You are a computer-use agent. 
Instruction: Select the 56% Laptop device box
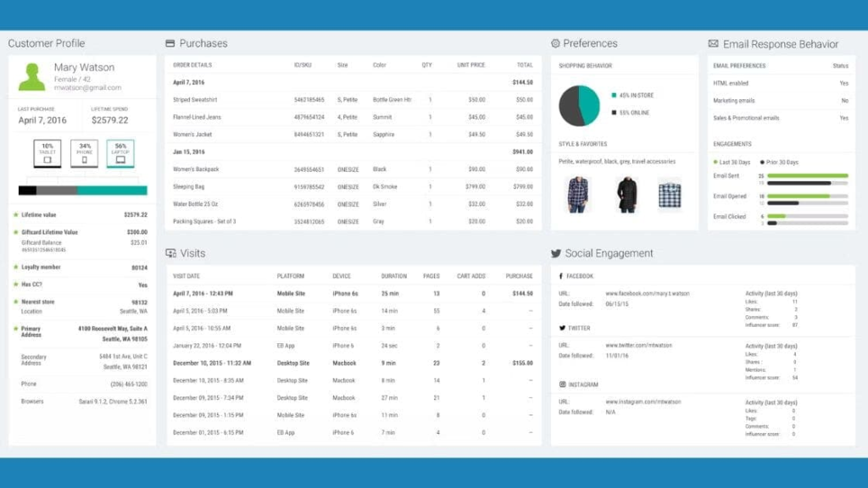120,153
